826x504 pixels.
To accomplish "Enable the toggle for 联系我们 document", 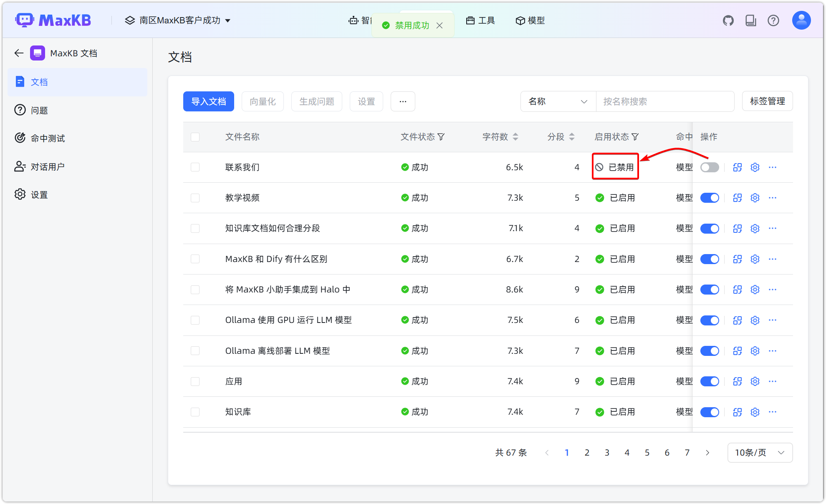I will (x=710, y=167).
